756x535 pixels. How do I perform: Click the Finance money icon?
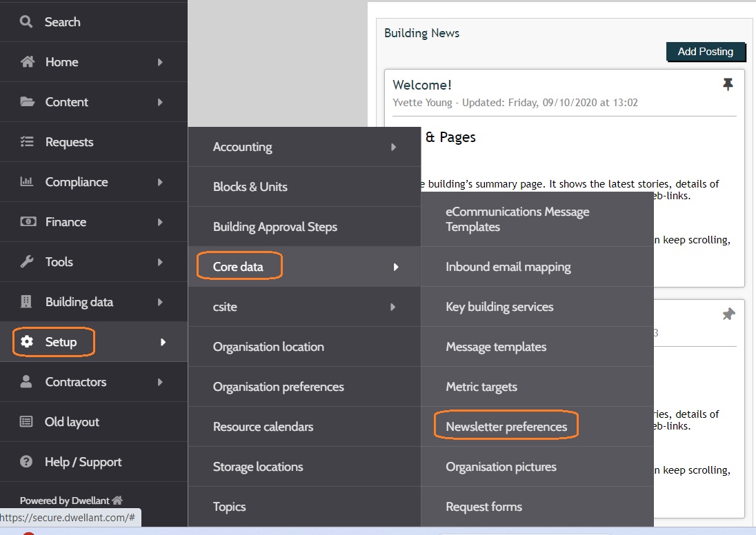pos(28,222)
